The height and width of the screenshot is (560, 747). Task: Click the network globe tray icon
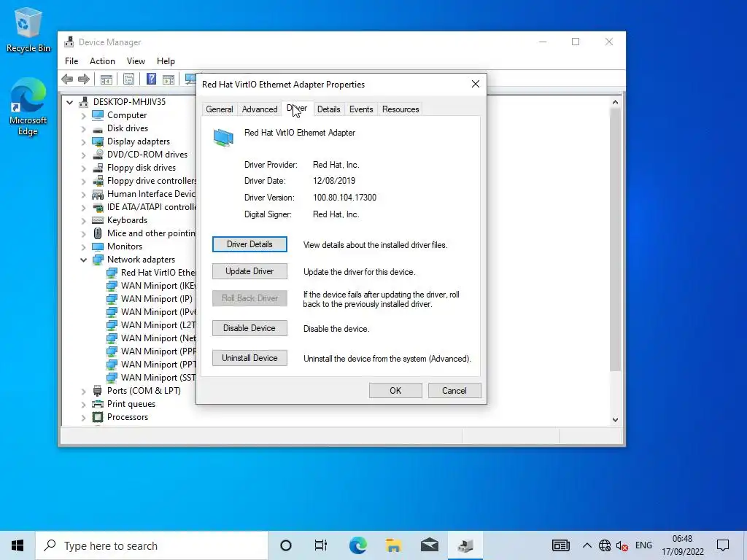pyautogui.click(x=605, y=545)
